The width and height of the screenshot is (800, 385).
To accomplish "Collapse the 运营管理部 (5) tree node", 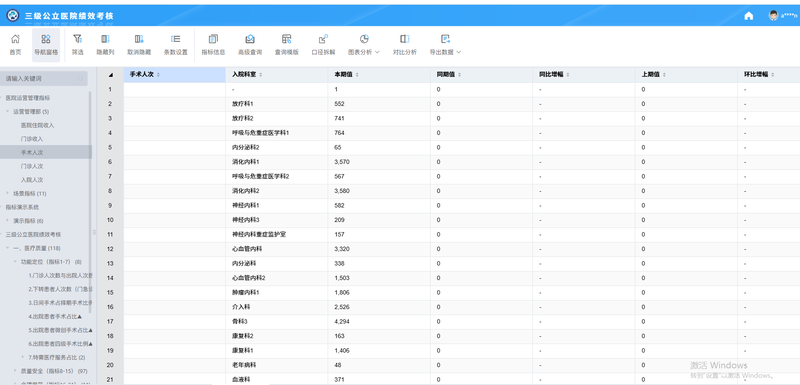I will [8, 111].
